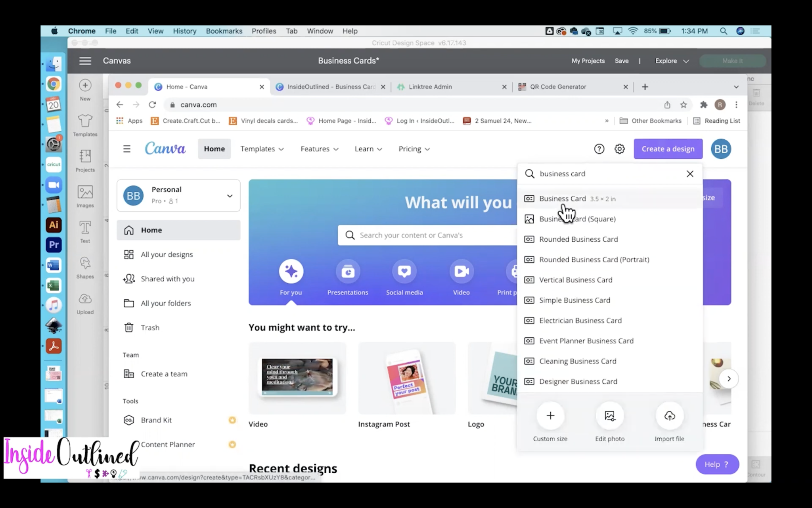Select Rounded Business Card option

coord(578,239)
